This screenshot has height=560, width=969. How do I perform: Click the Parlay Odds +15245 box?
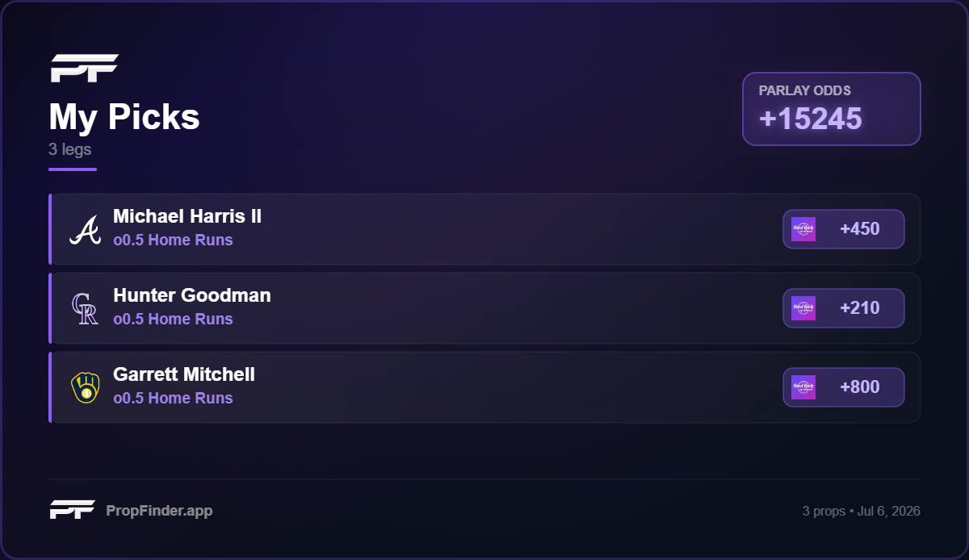tap(832, 109)
